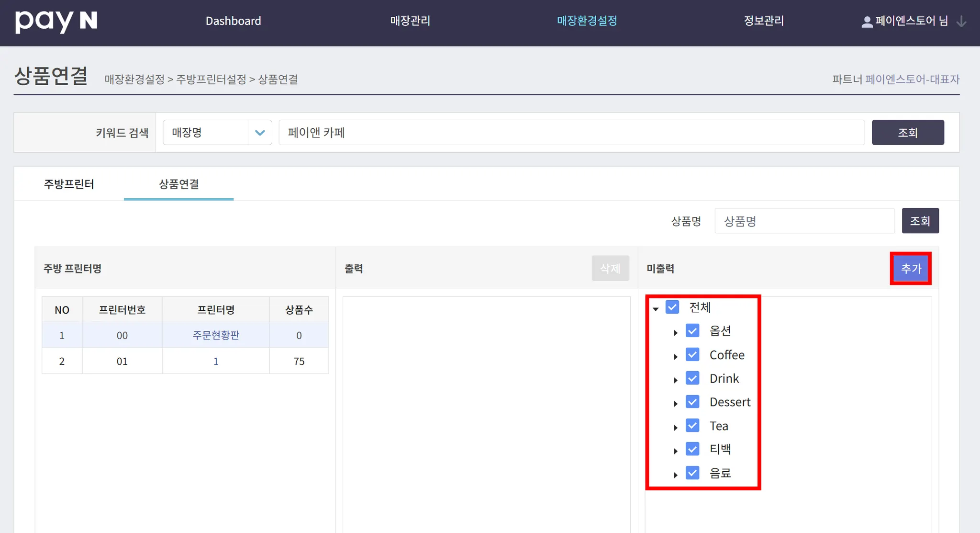This screenshot has width=980, height=533.
Task: Open the 매장관리 menu
Action: tap(410, 21)
